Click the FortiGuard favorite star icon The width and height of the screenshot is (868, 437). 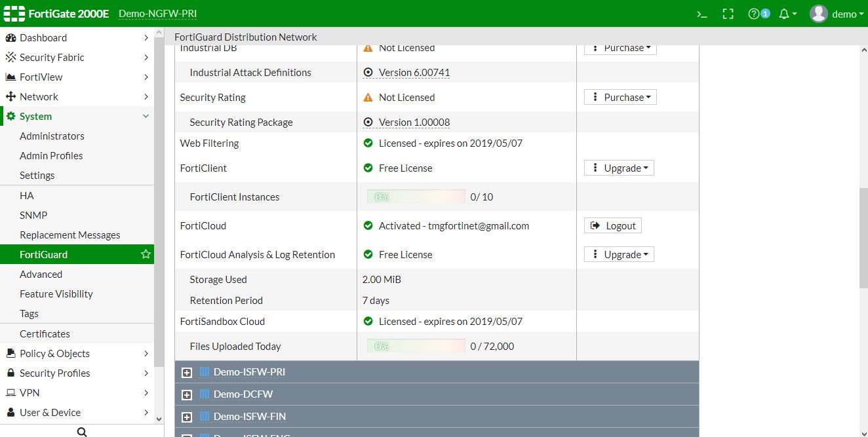pos(146,254)
